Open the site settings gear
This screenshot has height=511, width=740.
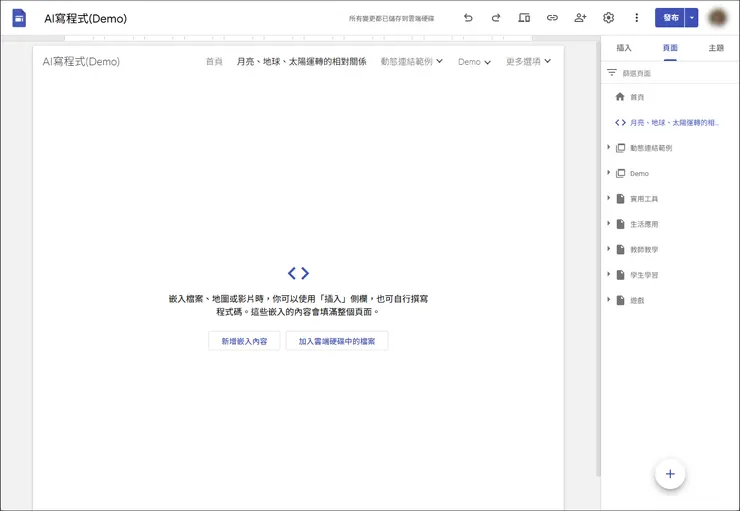pyautogui.click(x=608, y=18)
